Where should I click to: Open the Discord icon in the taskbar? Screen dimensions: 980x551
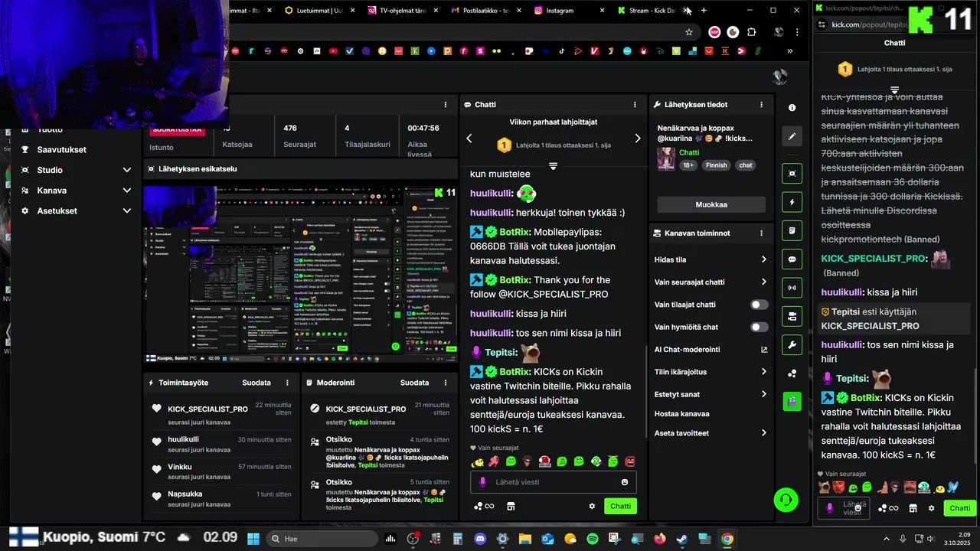click(480, 539)
